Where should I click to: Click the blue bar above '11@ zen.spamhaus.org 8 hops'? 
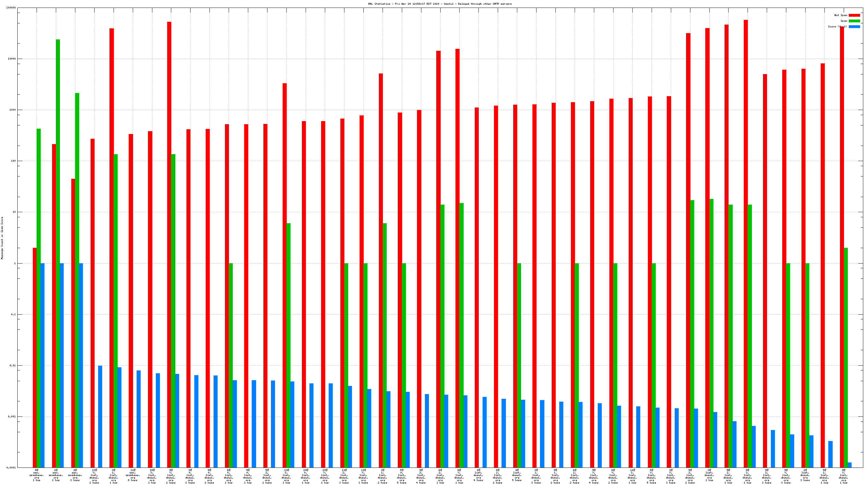pyautogui.click(x=138, y=419)
